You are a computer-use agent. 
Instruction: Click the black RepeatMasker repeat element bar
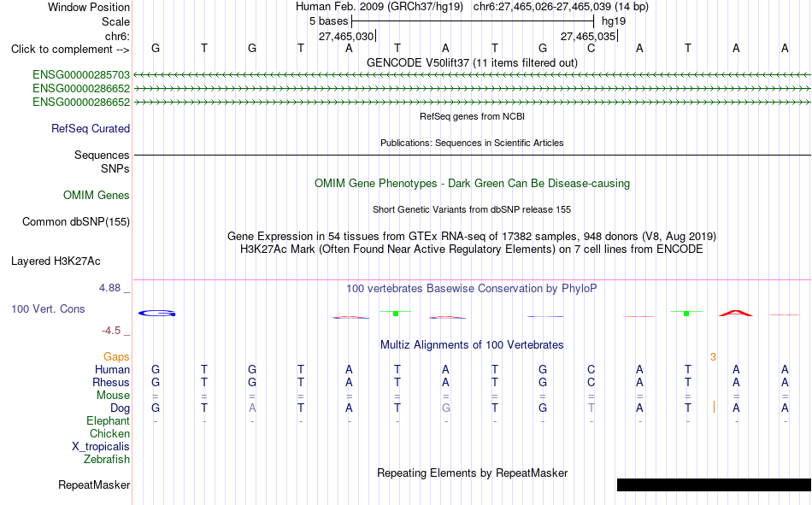[714, 484]
